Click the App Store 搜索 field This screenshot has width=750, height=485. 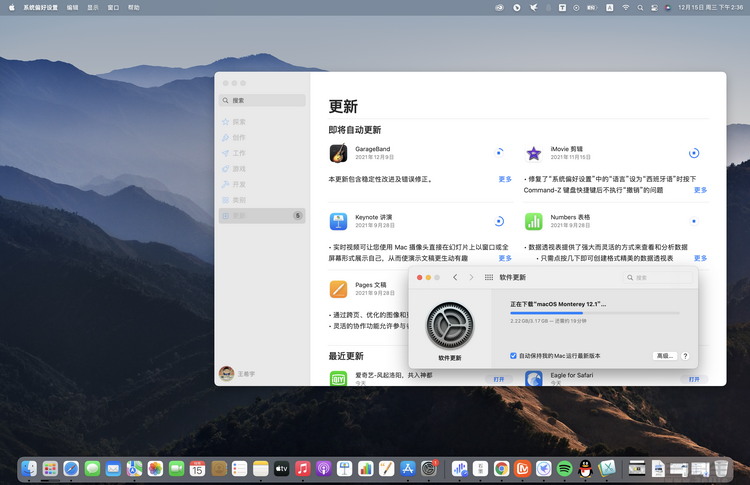coord(262,100)
